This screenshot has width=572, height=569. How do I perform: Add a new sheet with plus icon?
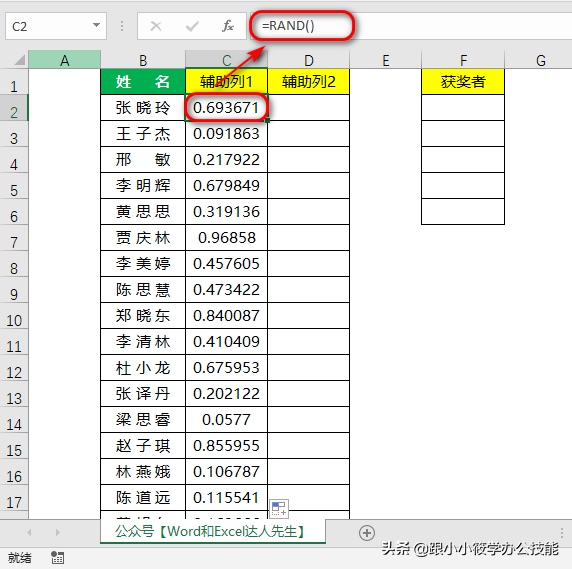point(367,533)
